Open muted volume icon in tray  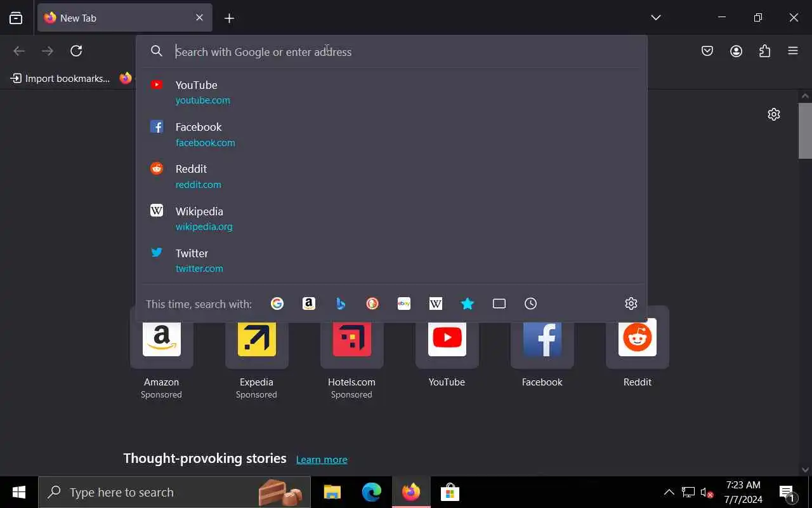pyautogui.click(x=707, y=492)
